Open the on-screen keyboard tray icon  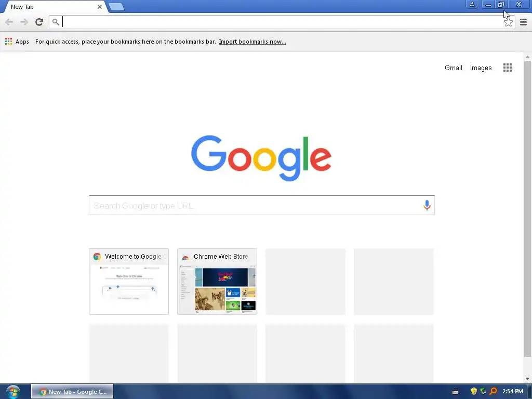(455, 392)
